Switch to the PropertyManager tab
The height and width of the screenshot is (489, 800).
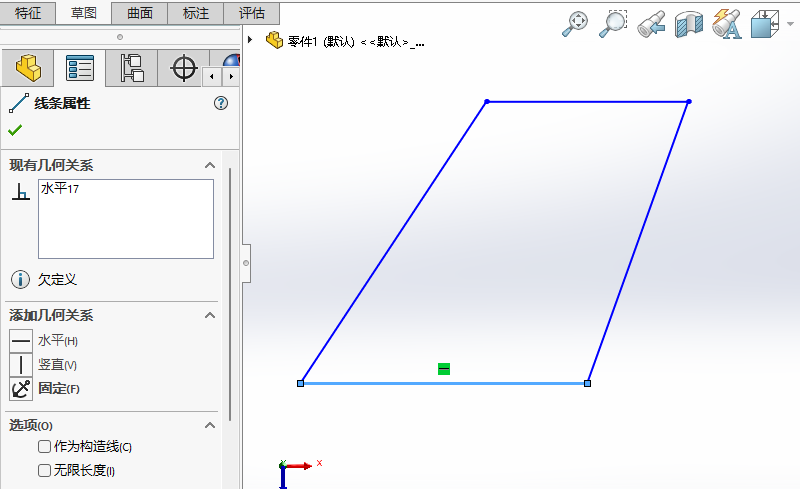pyautogui.click(x=80, y=68)
